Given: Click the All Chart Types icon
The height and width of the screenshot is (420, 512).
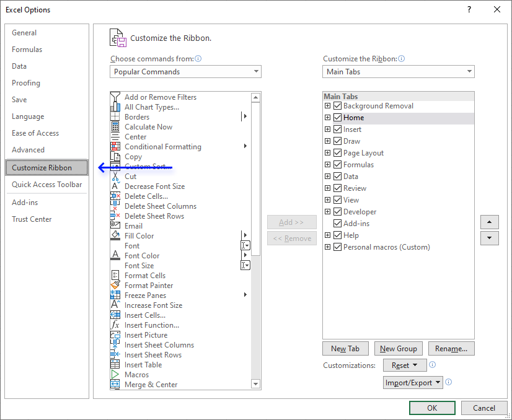Looking at the screenshot, I should (x=115, y=107).
